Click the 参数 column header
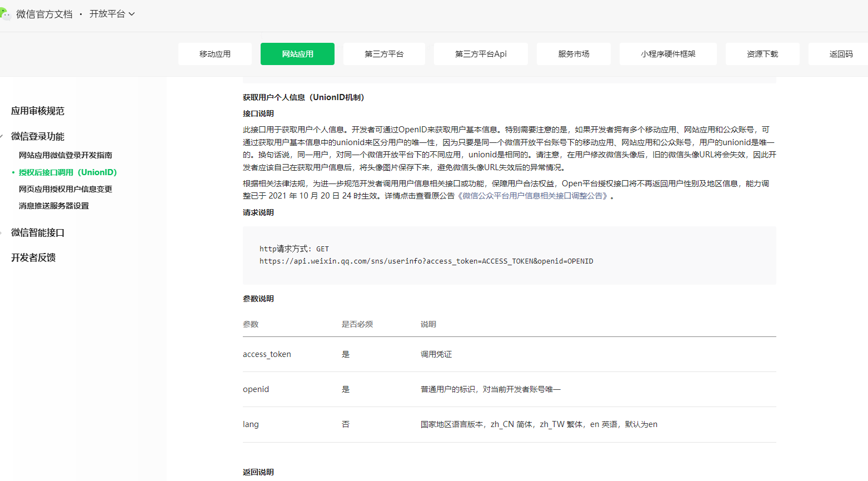This screenshot has height=481, width=868. coord(251,324)
